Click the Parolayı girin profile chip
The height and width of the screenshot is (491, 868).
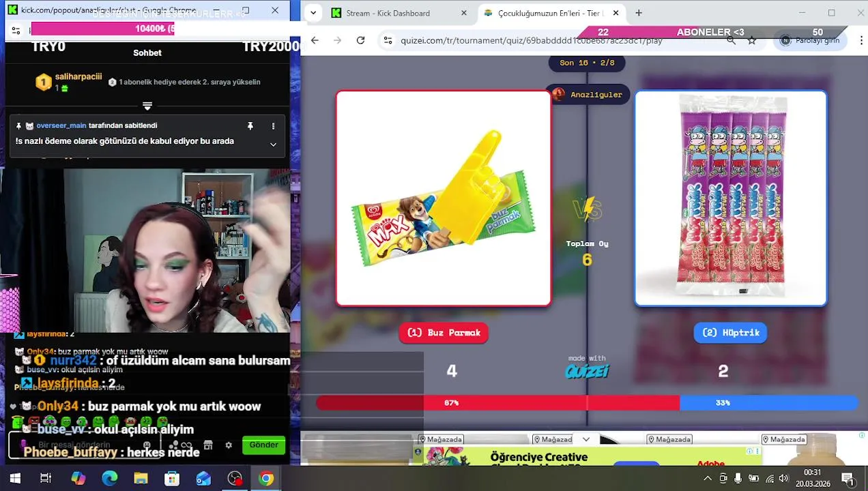click(x=811, y=40)
